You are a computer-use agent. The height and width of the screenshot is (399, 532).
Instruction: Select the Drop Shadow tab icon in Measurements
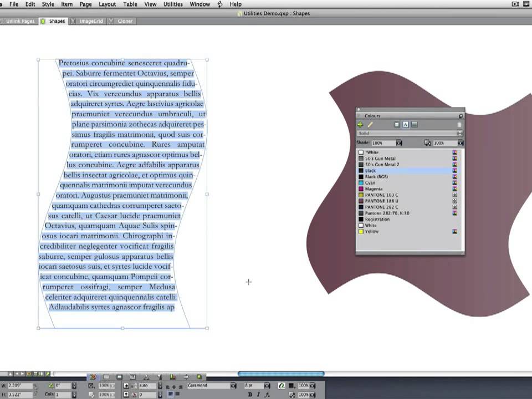[x=199, y=377]
